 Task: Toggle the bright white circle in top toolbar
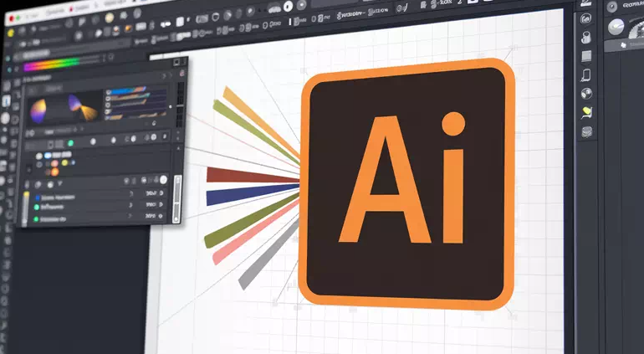pyautogui.click(x=289, y=6)
